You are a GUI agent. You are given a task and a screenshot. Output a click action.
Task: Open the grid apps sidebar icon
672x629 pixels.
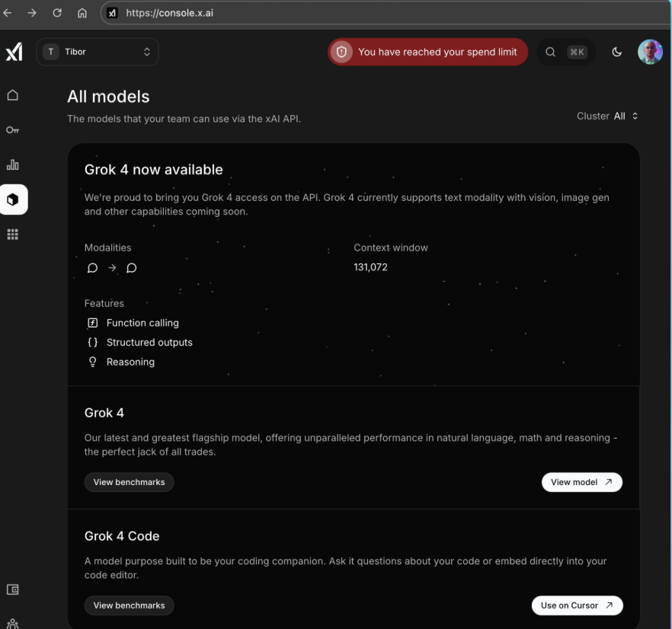(12, 235)
